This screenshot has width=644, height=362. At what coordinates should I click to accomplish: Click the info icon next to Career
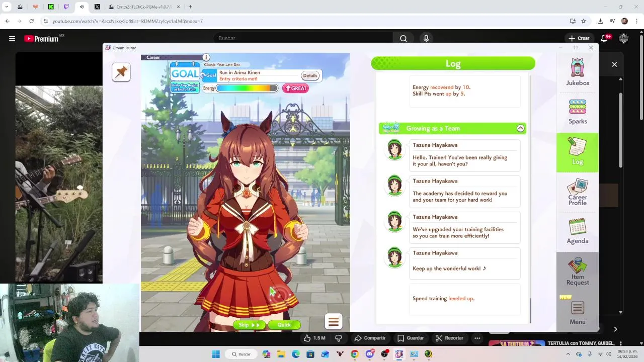tap(206, 57)
